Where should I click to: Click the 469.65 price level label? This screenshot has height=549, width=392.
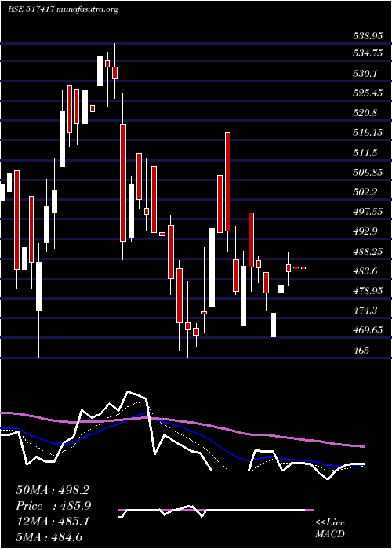368,330
